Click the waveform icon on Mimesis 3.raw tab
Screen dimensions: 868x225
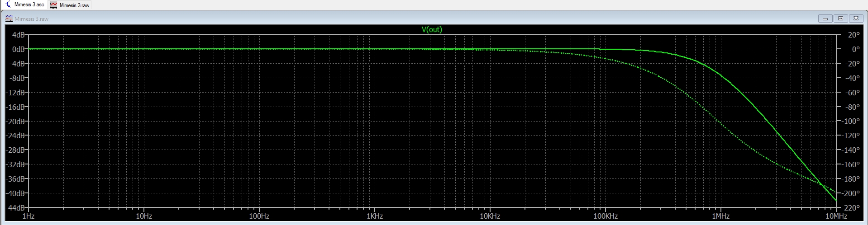tap(53, 5)
